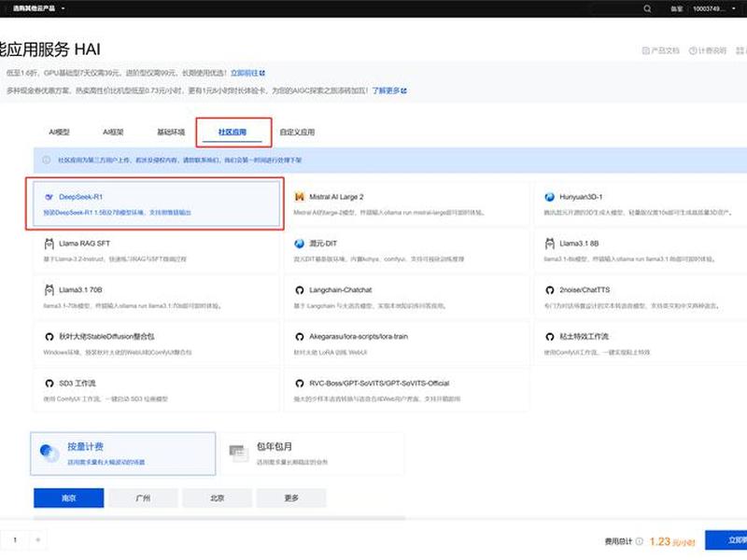The width and height of the screenshot is (747, 560).
Task: Expand the 更多 regions option
Action: point(291,498)
